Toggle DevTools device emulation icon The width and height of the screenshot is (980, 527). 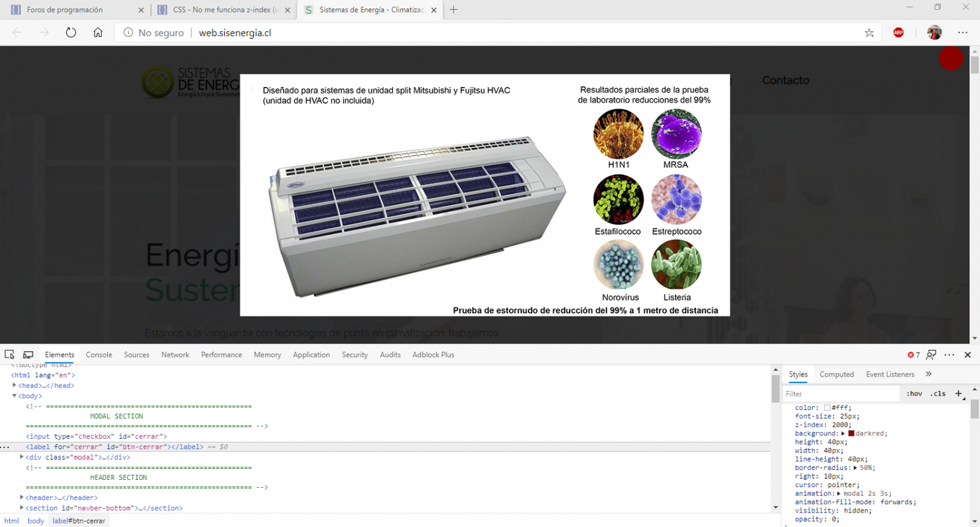click(28, 354)
